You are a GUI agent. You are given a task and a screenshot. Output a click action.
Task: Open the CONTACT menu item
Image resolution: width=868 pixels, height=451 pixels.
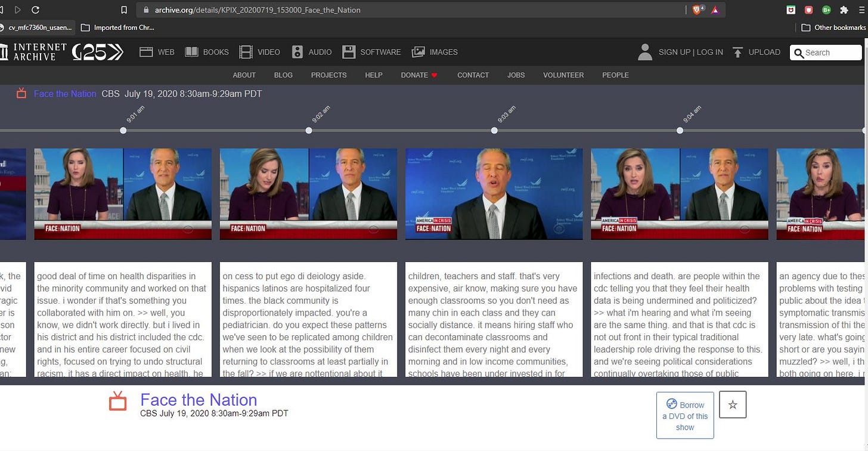click(x=473, y=75)
